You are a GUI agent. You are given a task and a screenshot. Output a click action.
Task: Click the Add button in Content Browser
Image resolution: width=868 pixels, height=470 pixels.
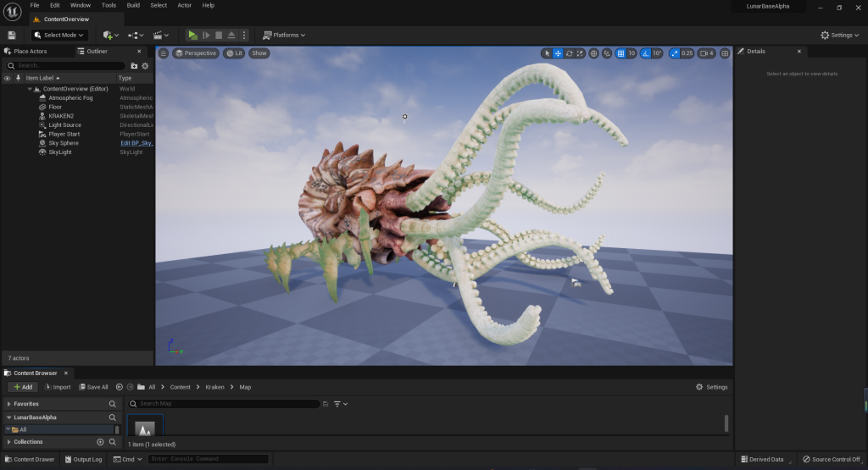pos(23,387)
